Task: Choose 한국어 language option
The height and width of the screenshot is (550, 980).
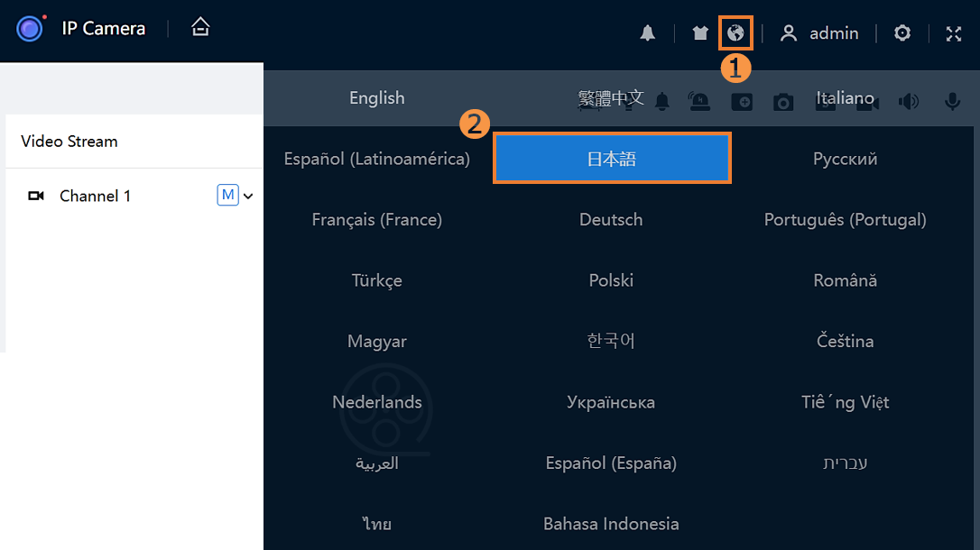Action: [x=611, y=341]
